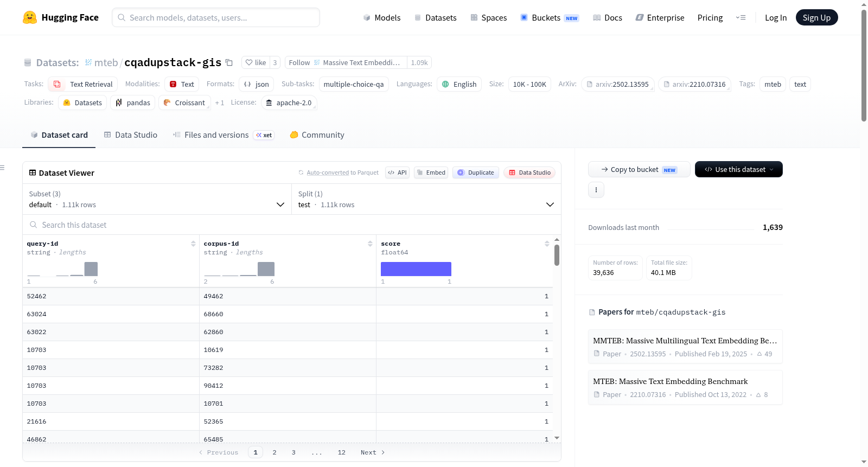Sort the score column
This screenshot has width=868, height=467.
(x=547, y=244)
